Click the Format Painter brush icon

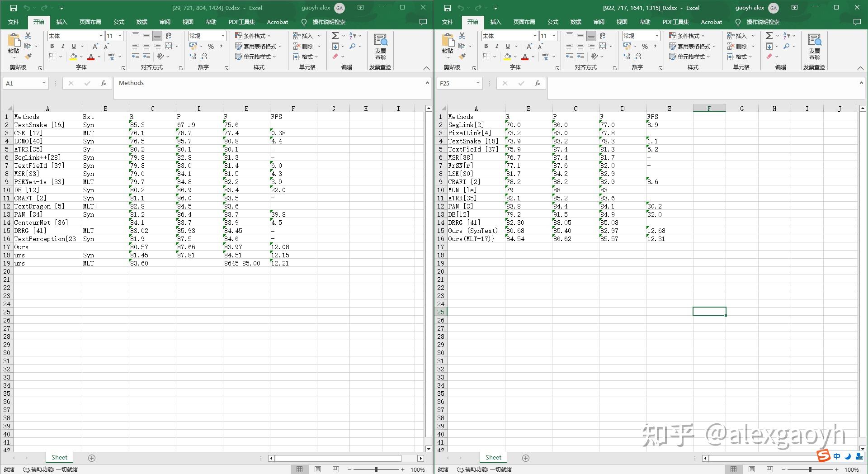coord(28,56)
